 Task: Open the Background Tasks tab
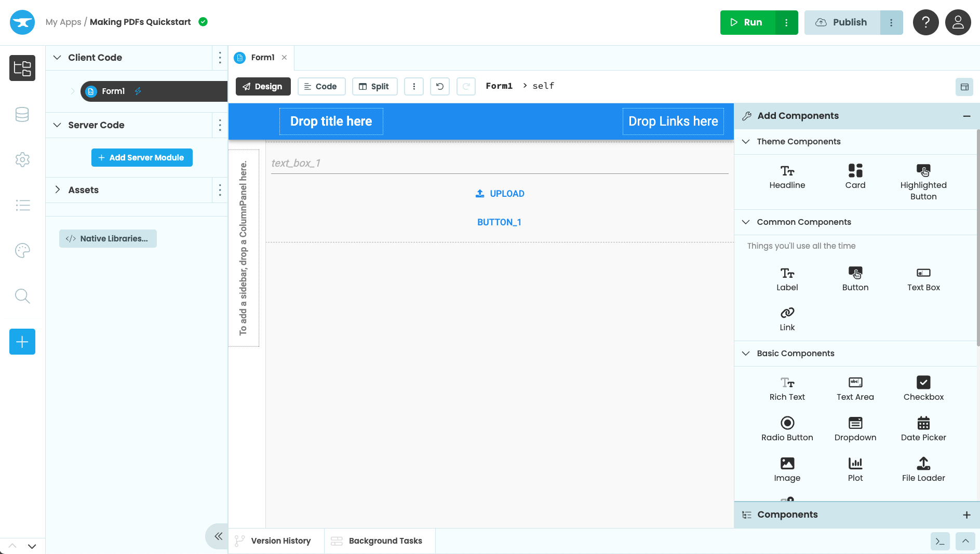[379, 541]
